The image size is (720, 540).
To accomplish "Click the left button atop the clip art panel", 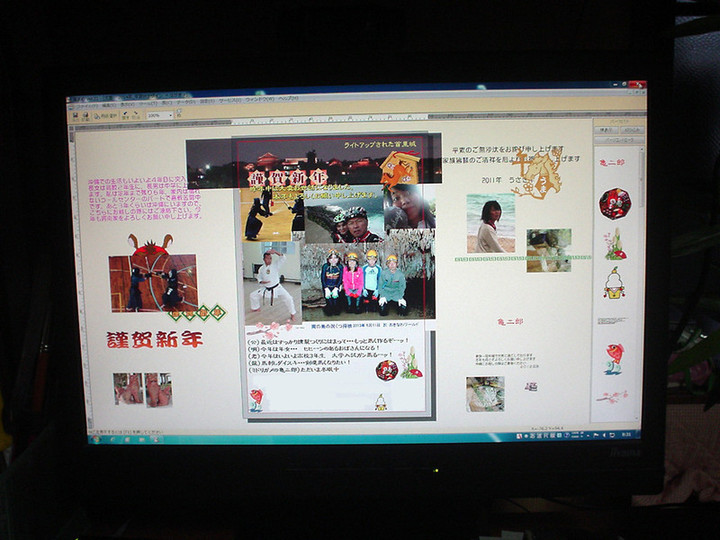I will click(605, 130).
